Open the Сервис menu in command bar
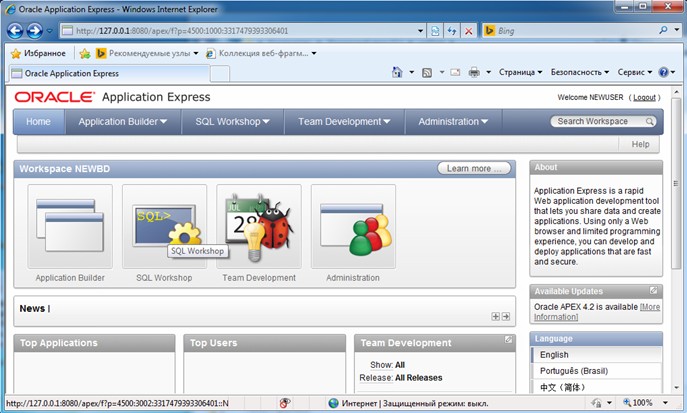Viewport: 687px width, 413px height. click(x=634, y=73)
